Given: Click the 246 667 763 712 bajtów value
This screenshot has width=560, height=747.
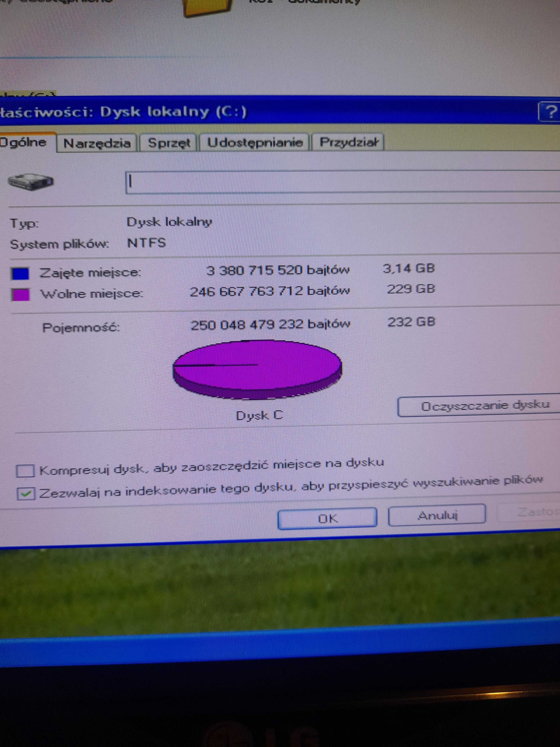Looking at the screenshot, I should 270,291.
